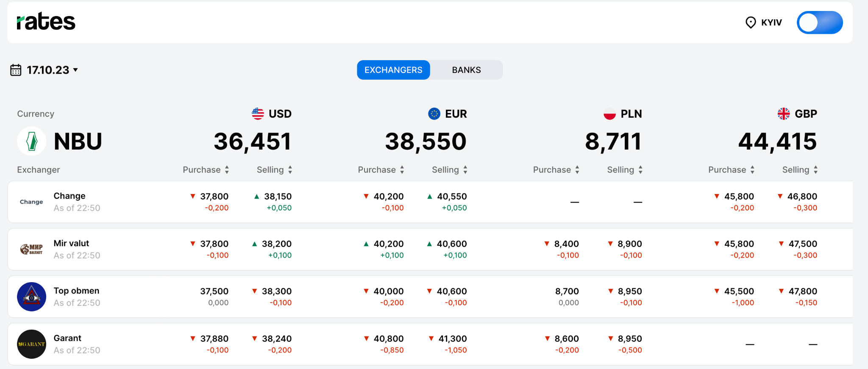Click the Top obmen exchanger logo

pyautogui.click(x=32, y=297)
